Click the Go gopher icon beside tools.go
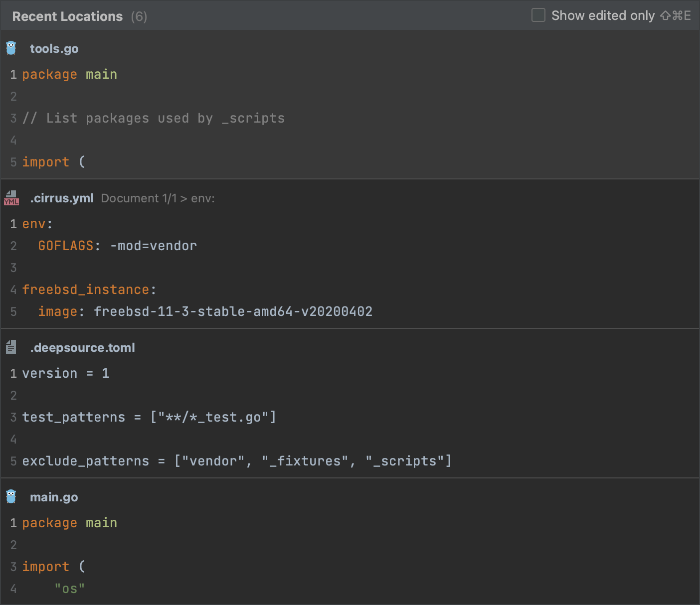 pos(11,48)
